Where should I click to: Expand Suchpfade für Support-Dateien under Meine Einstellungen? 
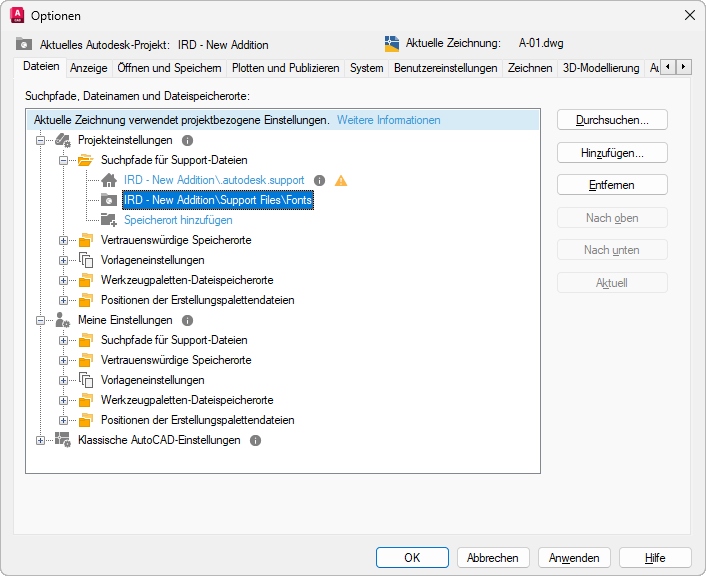point(63,340)
